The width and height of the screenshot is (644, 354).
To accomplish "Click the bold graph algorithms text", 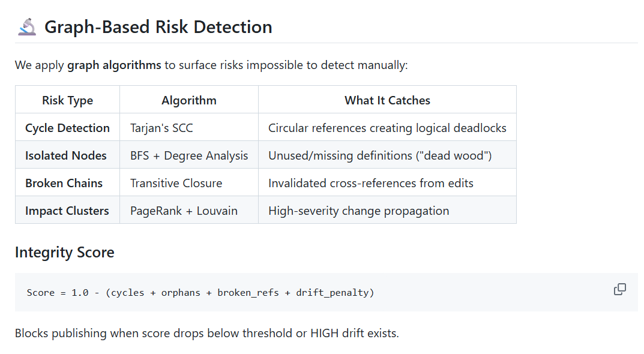I will (114, 65).
